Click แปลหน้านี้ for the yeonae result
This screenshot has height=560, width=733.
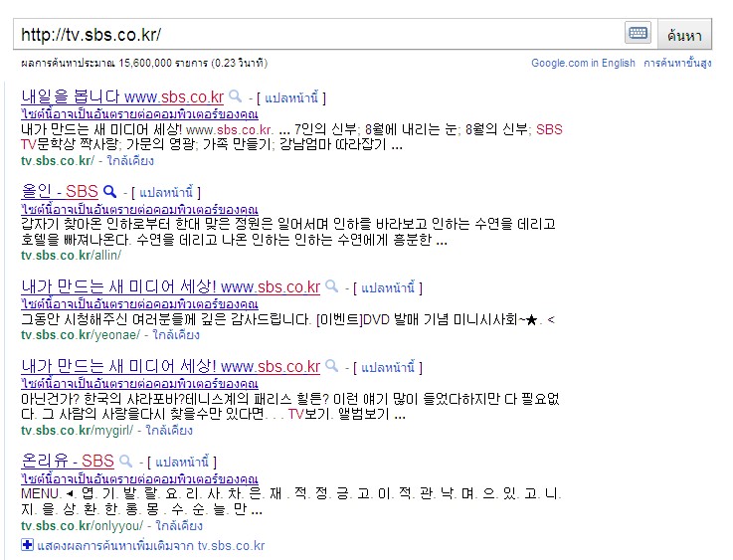[388, 287]
